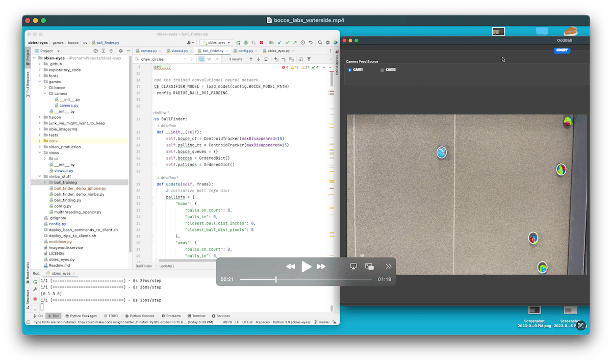Toggle regex option in search bar

pyautogui.click(x=217, y=59)
